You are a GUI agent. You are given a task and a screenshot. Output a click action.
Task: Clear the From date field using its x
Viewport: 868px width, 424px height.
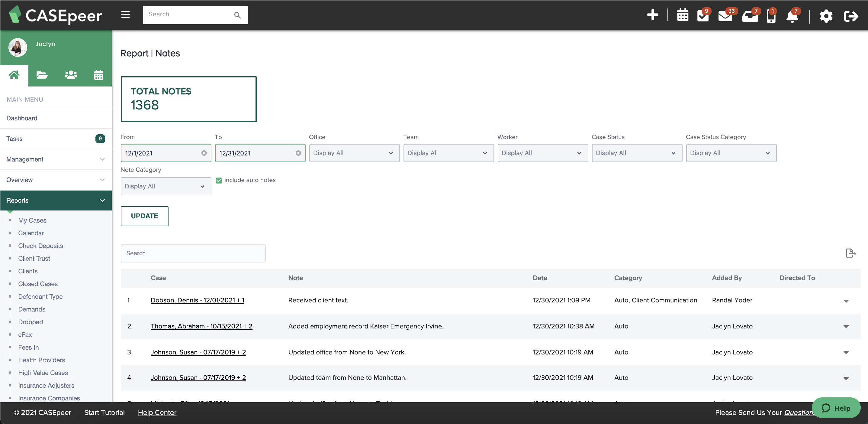(x=204, y=153)
